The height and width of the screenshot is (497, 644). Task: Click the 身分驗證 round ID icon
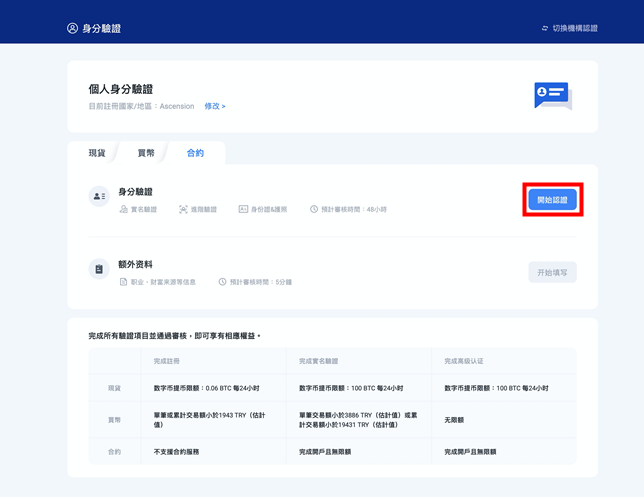point(99,197)
